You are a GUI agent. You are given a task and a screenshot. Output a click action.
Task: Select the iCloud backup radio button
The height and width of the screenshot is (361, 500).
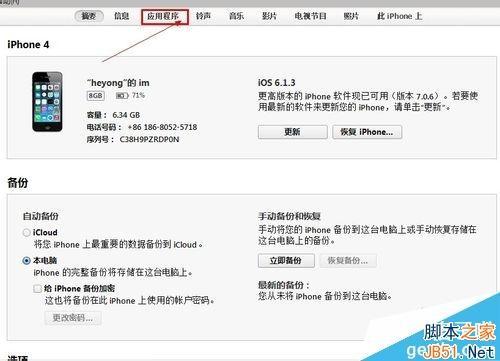pos(27,233)
